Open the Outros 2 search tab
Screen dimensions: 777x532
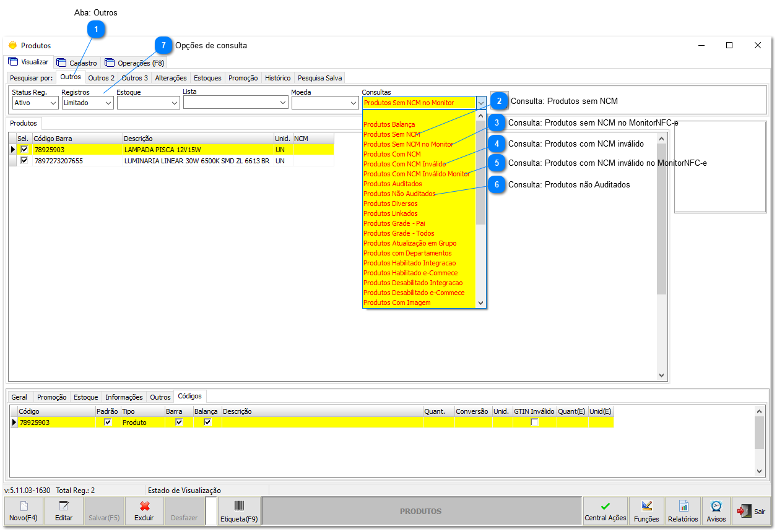pos(101,78)
